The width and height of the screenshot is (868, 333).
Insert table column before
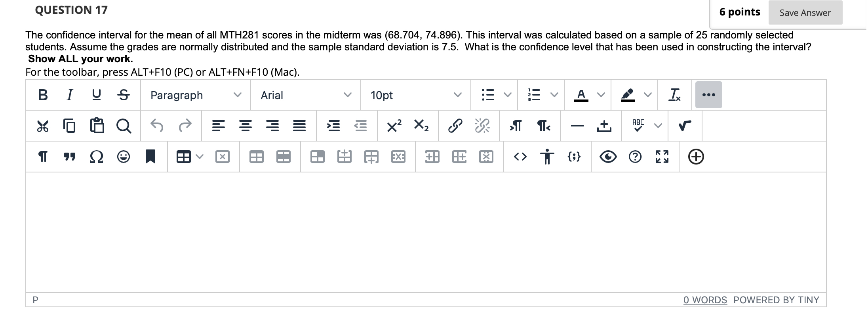point(432,157)
